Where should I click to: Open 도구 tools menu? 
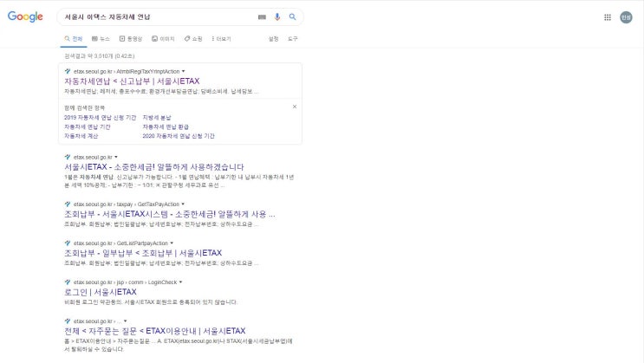(x=292, y=39)
